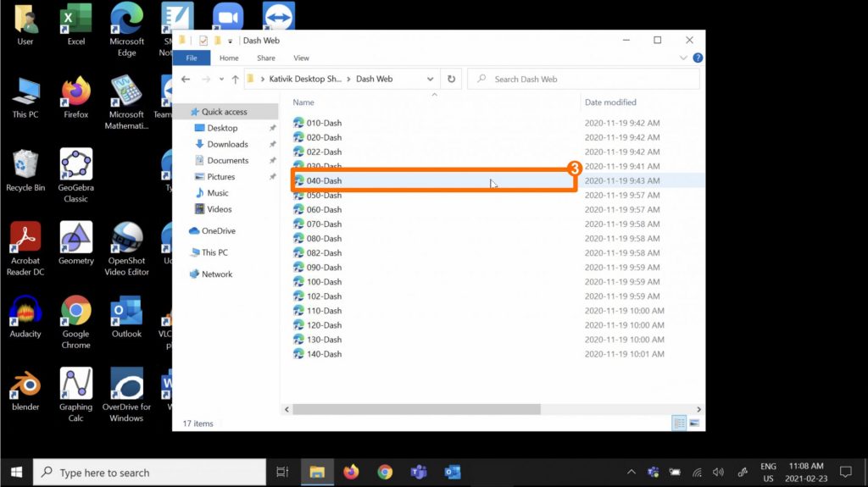Open the recent locations dropdown arrow
This screenshot has height=487, width=868.
coord(220,80)
